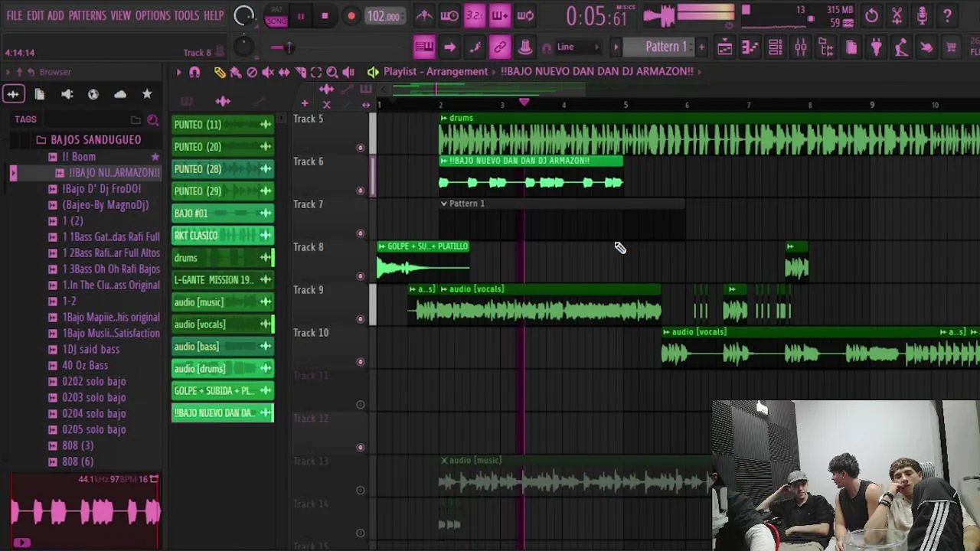Open the channel rack
This screenshot has height=551, width=980.
point(775,47)
